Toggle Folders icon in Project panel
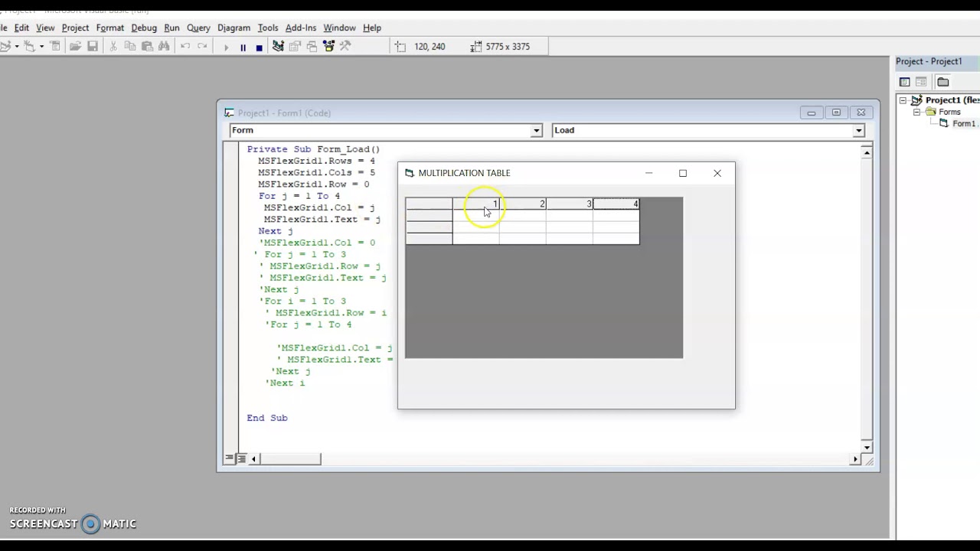The height and width of the screenshot is (551, 980). (x=943, y=82)
